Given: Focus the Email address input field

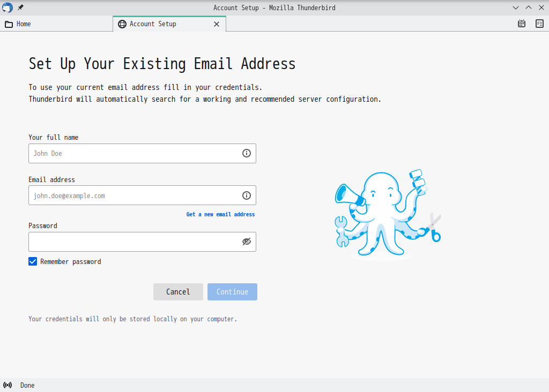Looking at the screenshot, I should click(142, 195).
